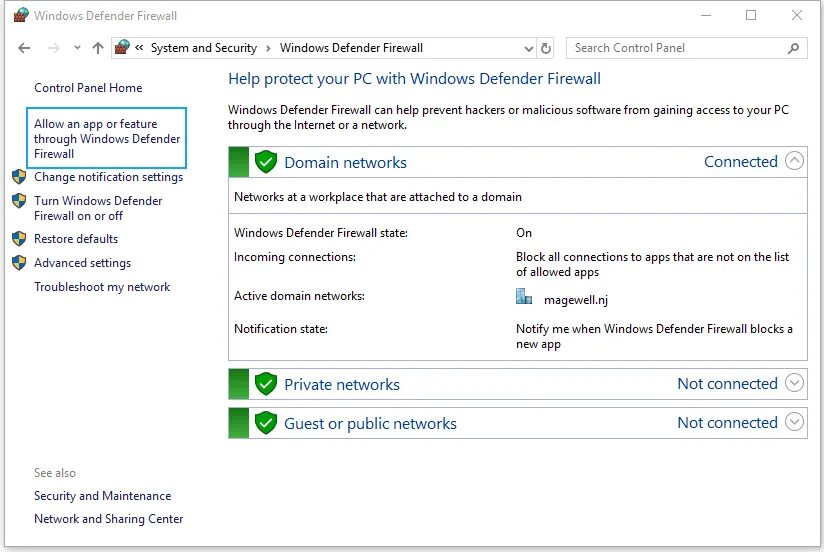824x552 pixels.
Task: Expand the Private networks section
Action: tap(794, 383)
